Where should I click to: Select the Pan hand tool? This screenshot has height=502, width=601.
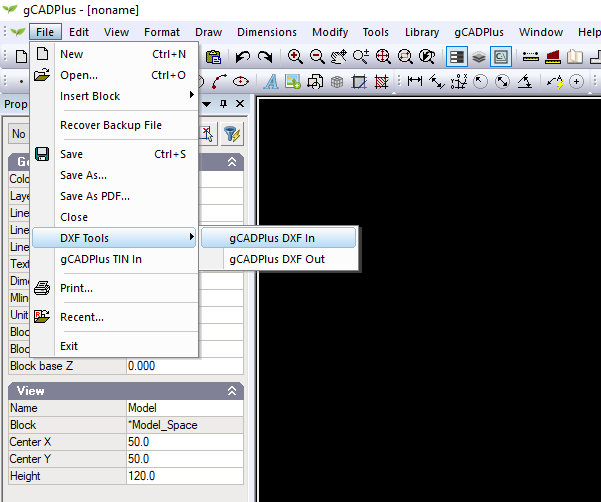[339, 57]
